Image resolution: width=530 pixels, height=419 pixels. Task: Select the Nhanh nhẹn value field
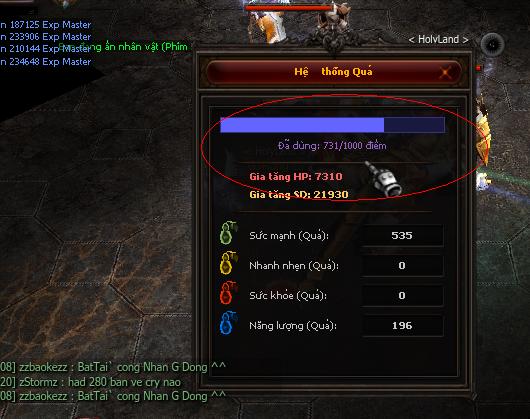[x=402, y=265]
